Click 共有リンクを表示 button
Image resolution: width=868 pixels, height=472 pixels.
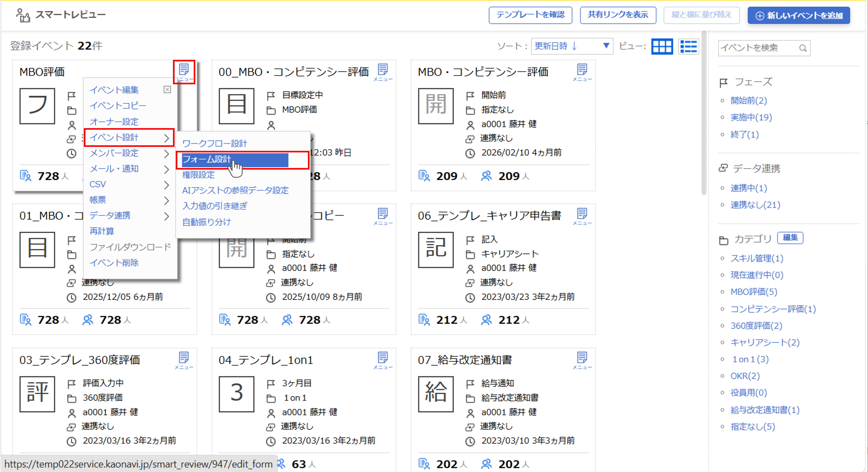(618, 15)
